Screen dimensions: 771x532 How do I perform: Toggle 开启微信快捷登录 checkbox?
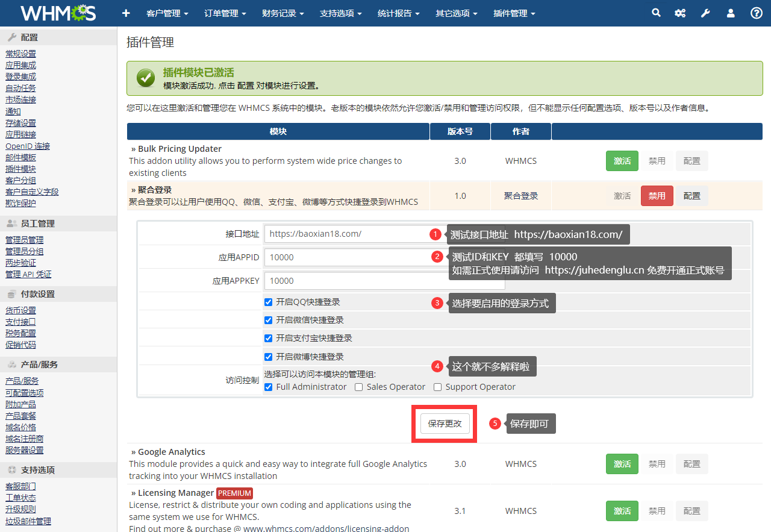[269, 320]
